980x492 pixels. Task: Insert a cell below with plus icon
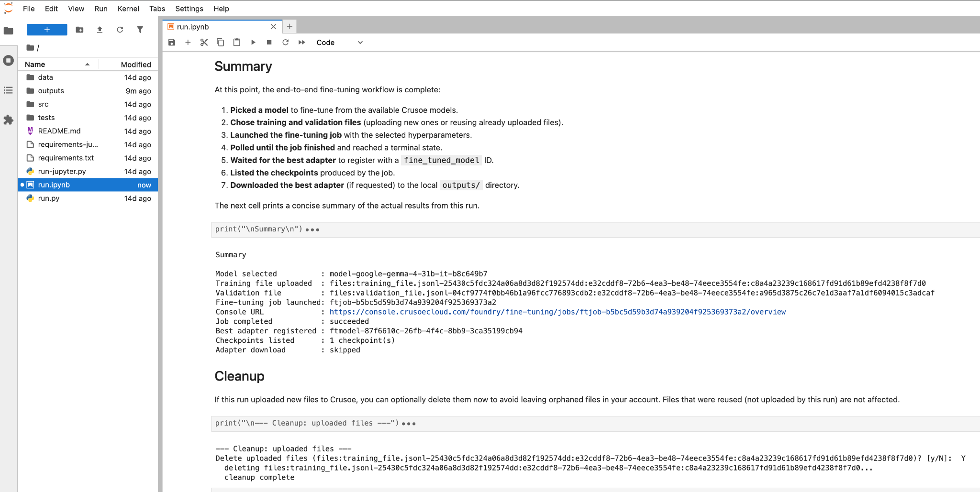click(188, 43)
